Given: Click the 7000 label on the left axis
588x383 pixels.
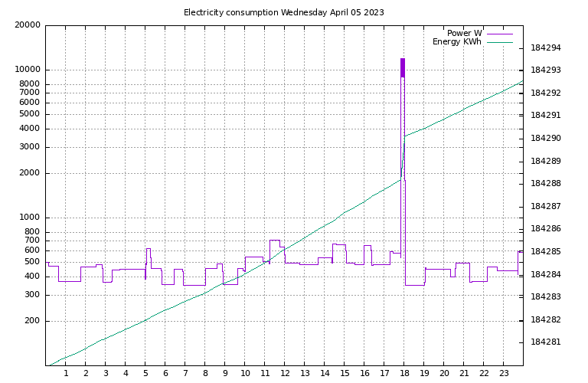Looking at the screenshot, I should click(29, 92).
